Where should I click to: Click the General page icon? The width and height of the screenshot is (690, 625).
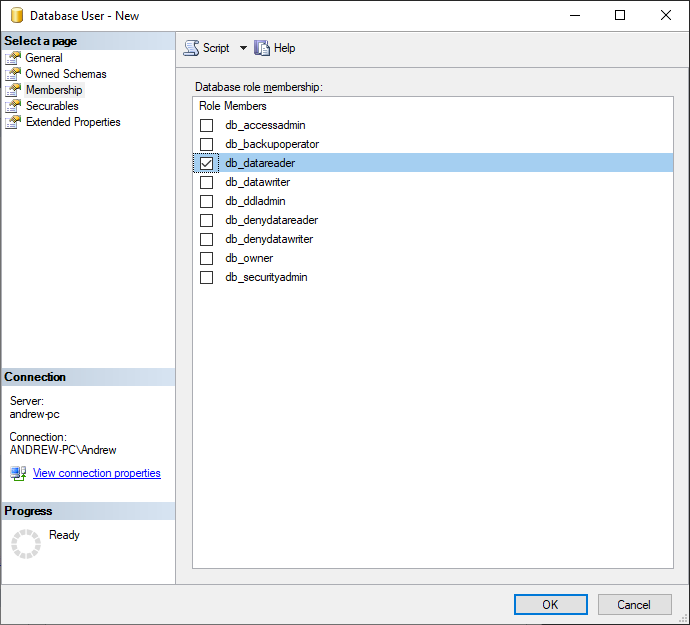click(x=13, y=58)
